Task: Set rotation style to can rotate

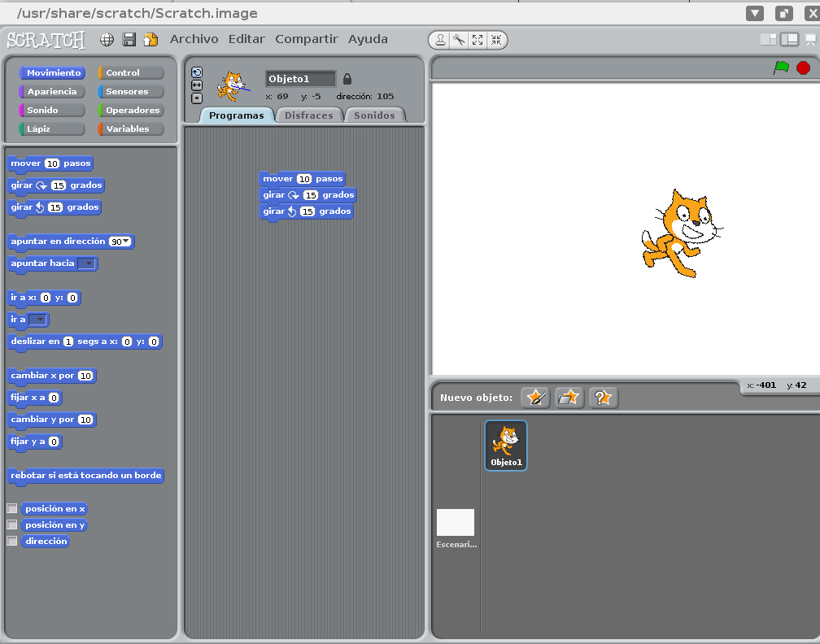Action: tap(197, 72)
